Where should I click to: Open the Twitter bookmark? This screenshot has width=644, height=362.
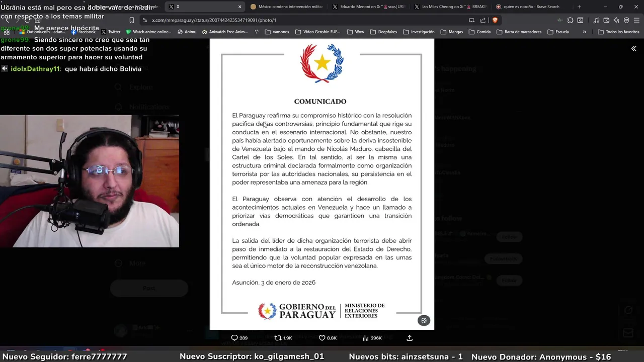[x=111, y=32]
